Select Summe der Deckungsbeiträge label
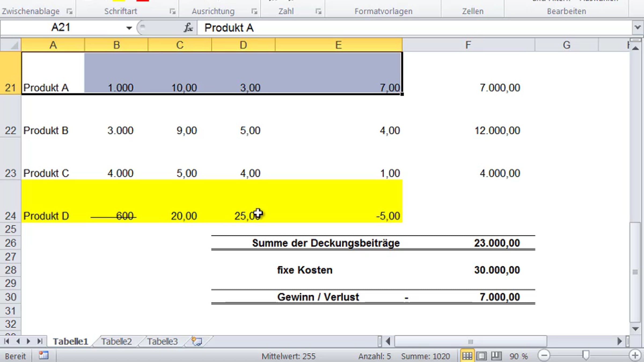 pyautogui.click(x=326, y=243)
